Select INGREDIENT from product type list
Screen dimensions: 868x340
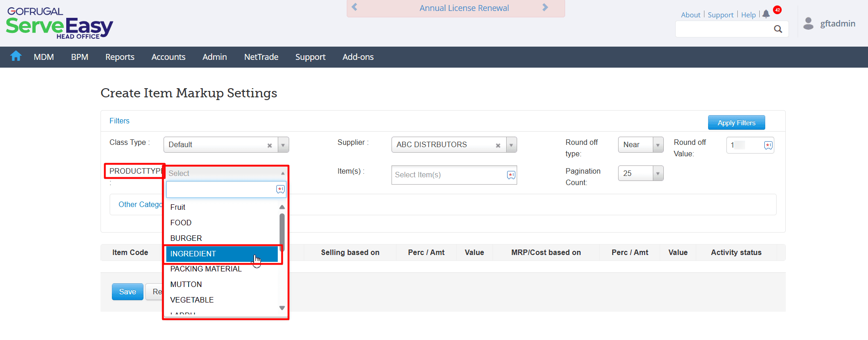[222, 254]
